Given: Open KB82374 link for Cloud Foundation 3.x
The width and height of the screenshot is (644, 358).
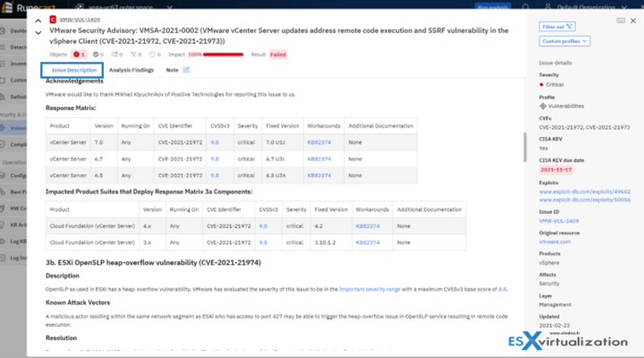Looking at the screenshot, I should coord(368,243).
